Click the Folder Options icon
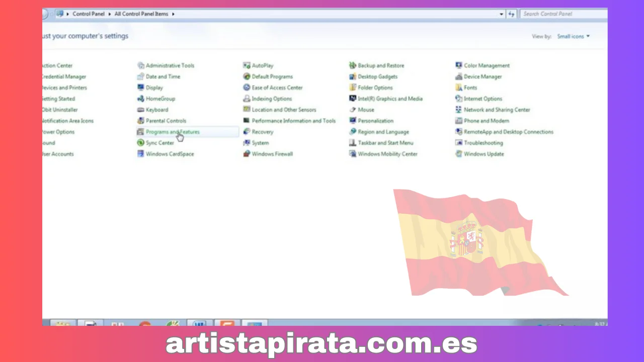This screenshot has width=644, height=362. (353, 87)
